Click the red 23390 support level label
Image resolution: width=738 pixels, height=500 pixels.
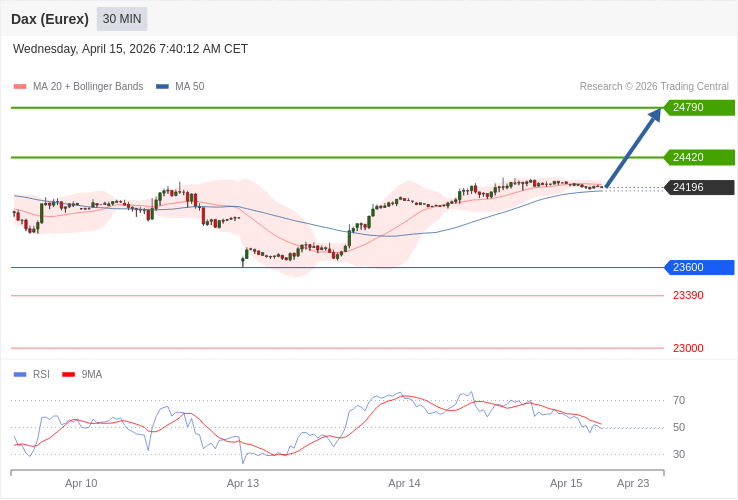pyautogui.click(x=688, y=295)
